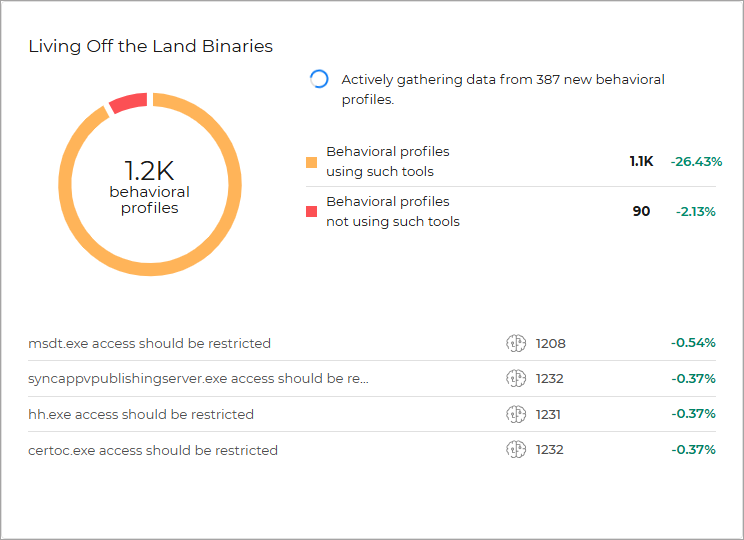
Task: Open 'hh.exe access should be restricted' recommendation
Action: (x=141, y=414)
